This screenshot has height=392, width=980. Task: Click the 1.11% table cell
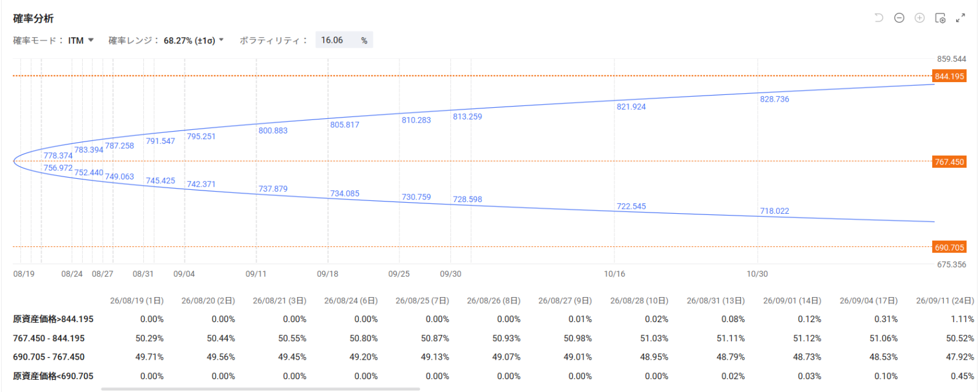(x=962, y=319)
